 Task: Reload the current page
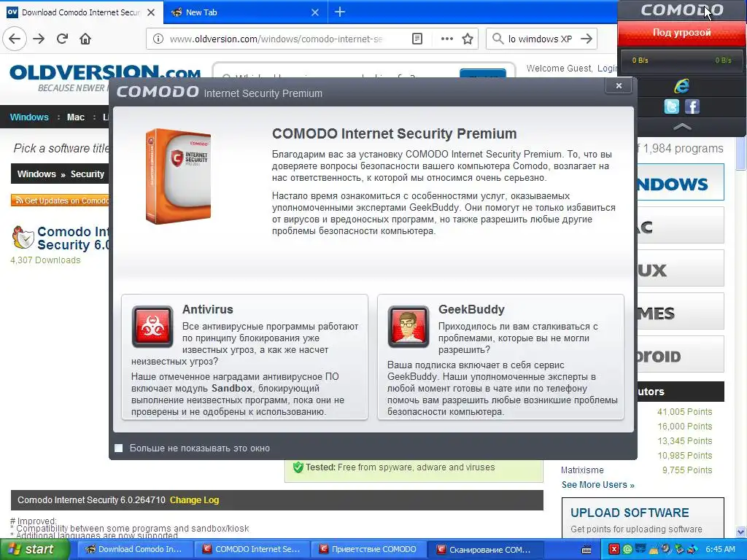(62, 39)
